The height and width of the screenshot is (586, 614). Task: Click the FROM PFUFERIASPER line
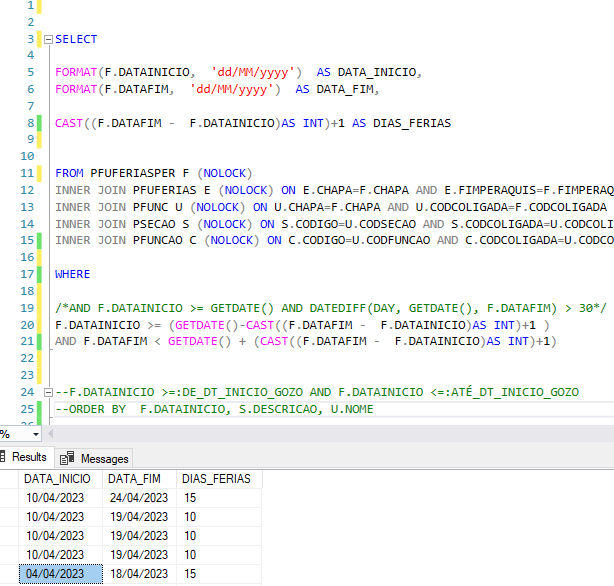coord(154,173)
